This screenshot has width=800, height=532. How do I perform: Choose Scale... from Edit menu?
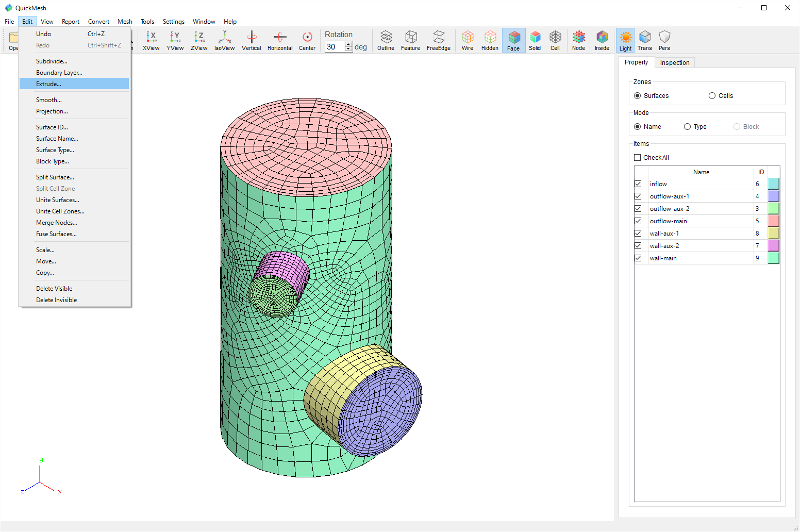pyautogui.click(x=74, y=250)
